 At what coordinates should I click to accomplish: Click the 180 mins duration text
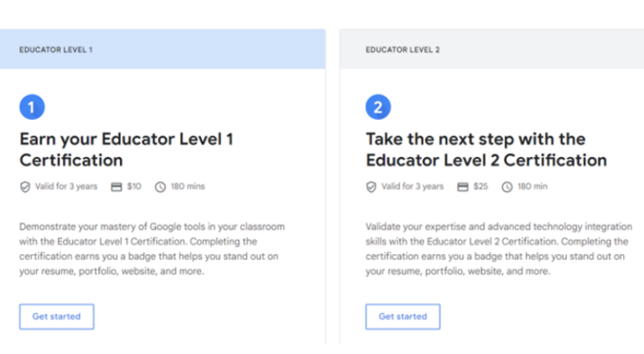[188, 186]
